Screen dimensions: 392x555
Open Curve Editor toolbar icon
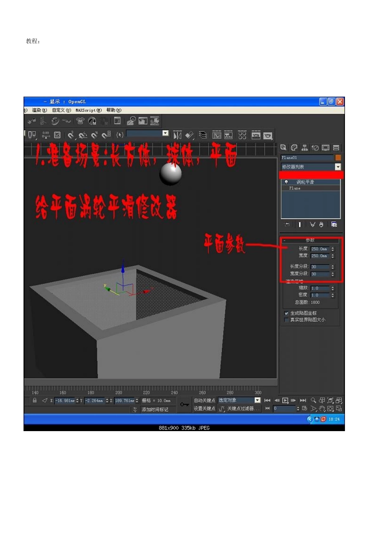tap(217, 135)
